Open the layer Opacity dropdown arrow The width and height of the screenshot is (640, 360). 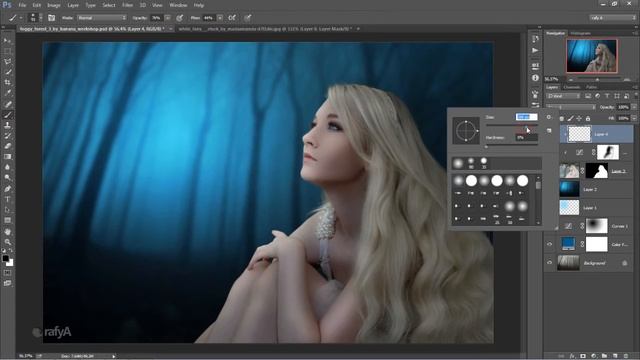point(634,107)
